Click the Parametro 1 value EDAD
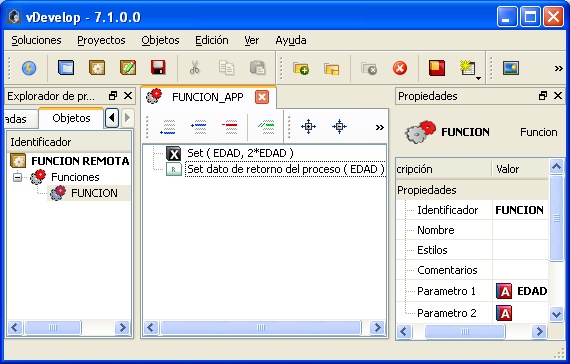Screen dimensions: 570x364 pyautogui.click(x=521, y=291)
